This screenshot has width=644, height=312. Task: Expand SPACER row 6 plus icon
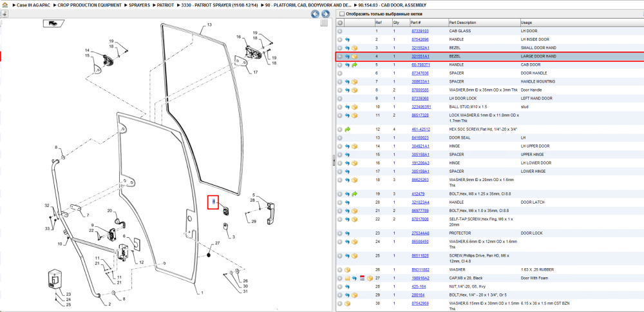tap(339, 73)
